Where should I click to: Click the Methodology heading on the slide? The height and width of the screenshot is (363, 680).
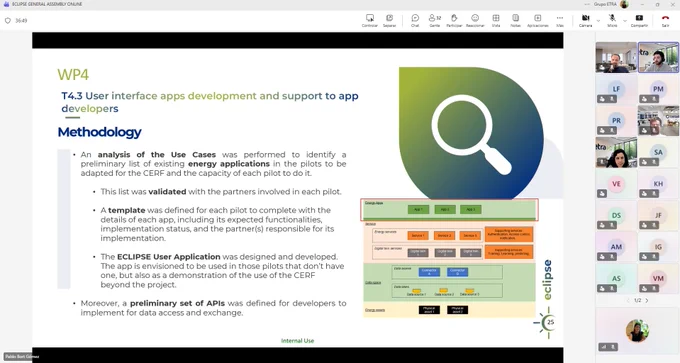pyautogui.click(x=99, y=132)
